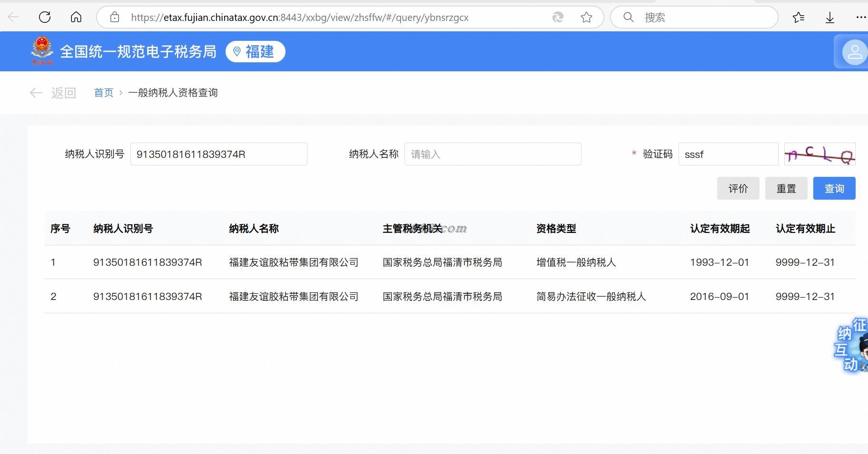The height and width of the screenshot is (454, 868).
Task: Click 认定有效期止 column header
Action: tap(806, 229)
